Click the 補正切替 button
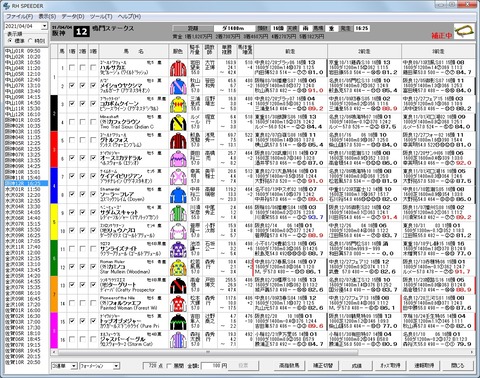This screenshot has width=480, height=378. [x=323, y=365]
